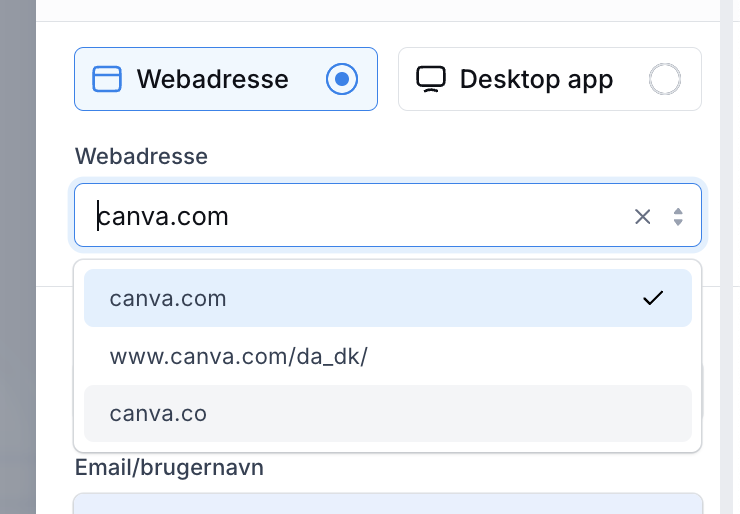Select the Webadresse radio button
740x514 pixels.
pos(342,79)
